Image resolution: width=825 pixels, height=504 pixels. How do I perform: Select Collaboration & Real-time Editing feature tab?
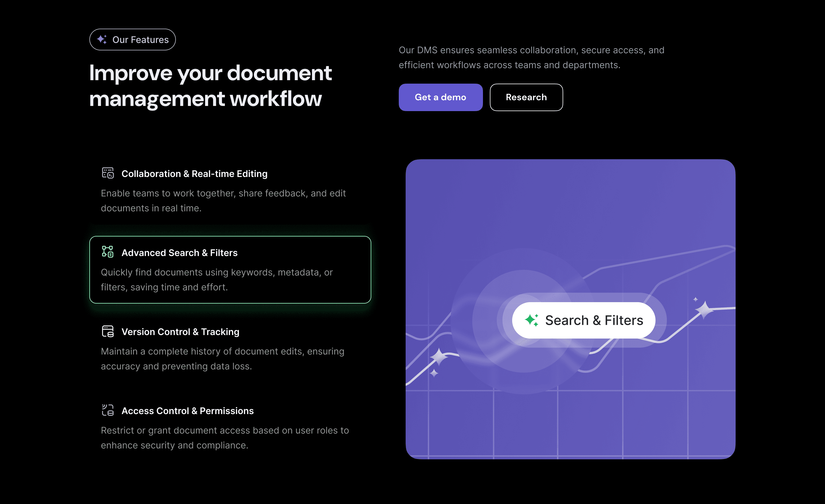194,174
